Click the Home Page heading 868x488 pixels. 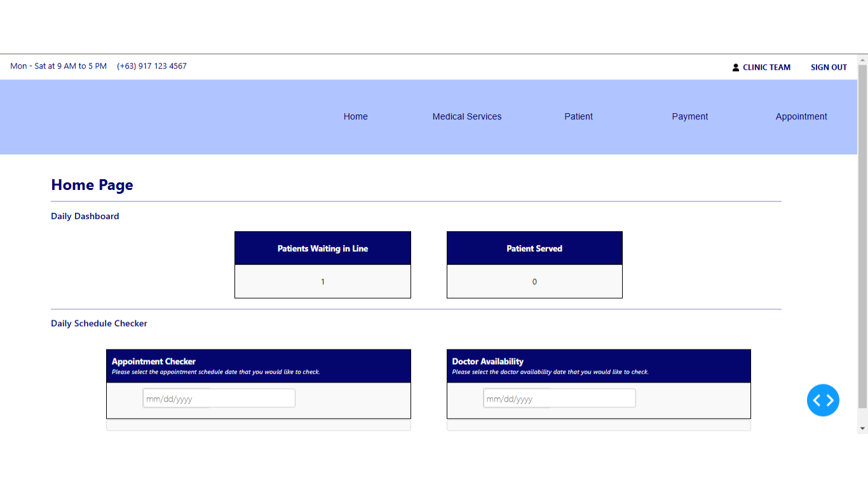click(x=92, y=185)
